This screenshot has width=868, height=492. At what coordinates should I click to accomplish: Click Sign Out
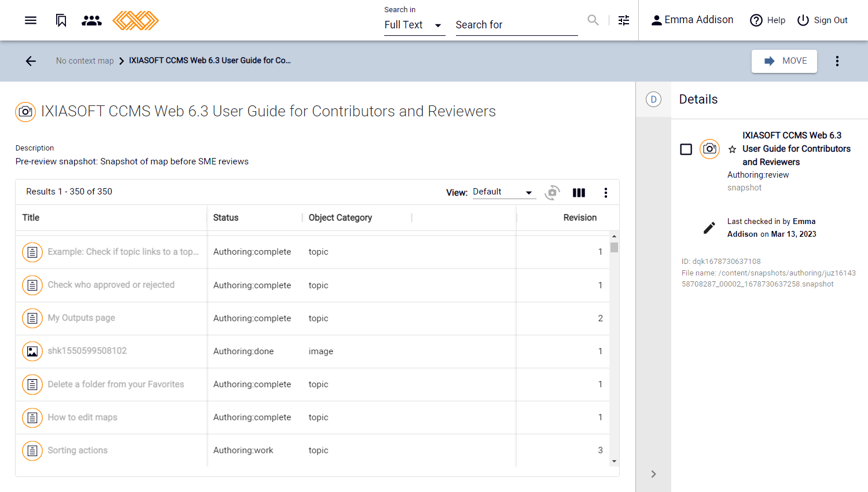tap(822, 20)
